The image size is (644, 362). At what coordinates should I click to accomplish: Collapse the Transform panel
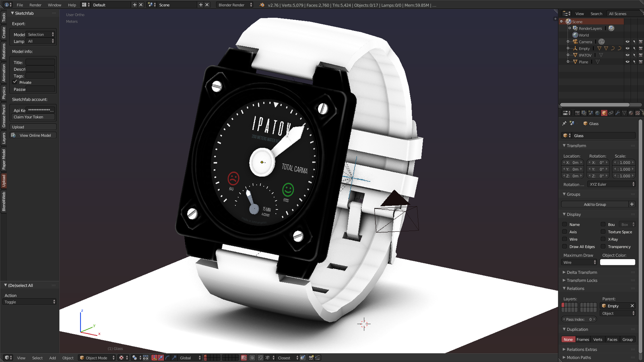[576, 146]
